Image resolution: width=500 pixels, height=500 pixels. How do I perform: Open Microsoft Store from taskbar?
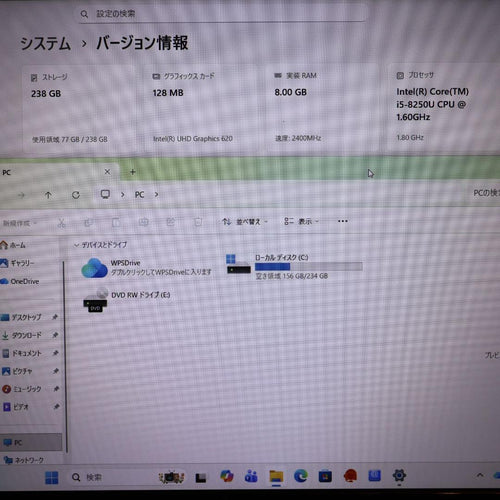click(x=325, y=476)
